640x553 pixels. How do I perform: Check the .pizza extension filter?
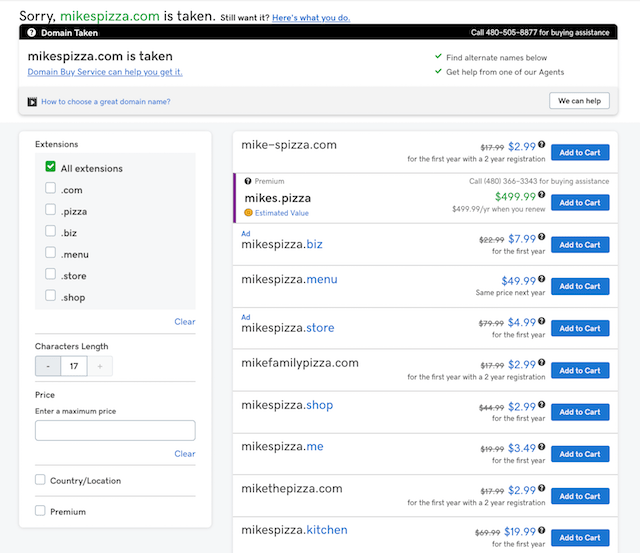50,210
